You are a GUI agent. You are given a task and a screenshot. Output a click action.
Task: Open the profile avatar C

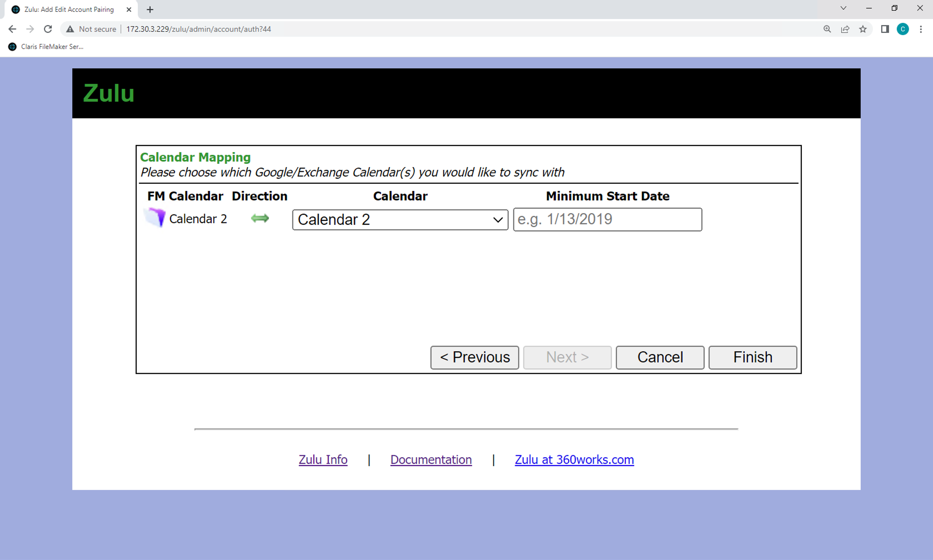(903, 29)
